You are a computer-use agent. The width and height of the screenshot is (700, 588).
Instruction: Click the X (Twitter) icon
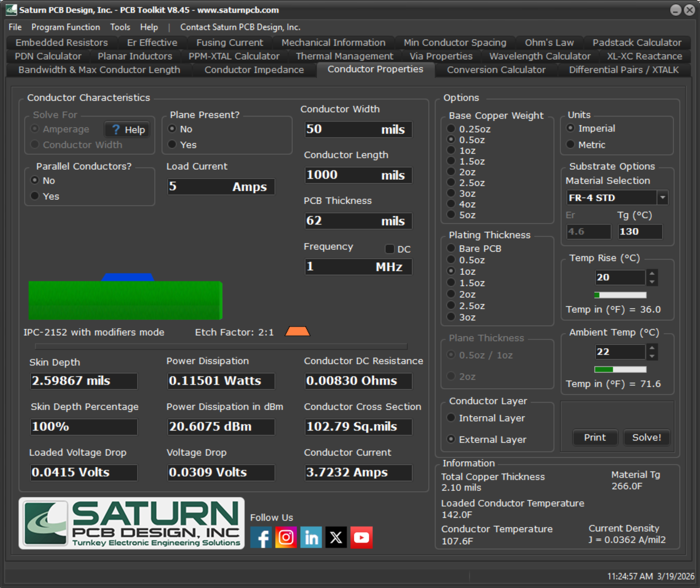(336, 537)
